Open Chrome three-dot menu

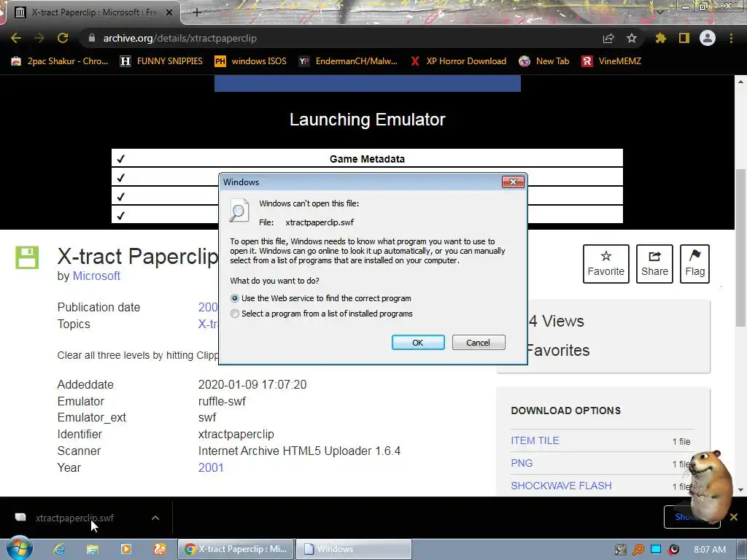point(731,38)
